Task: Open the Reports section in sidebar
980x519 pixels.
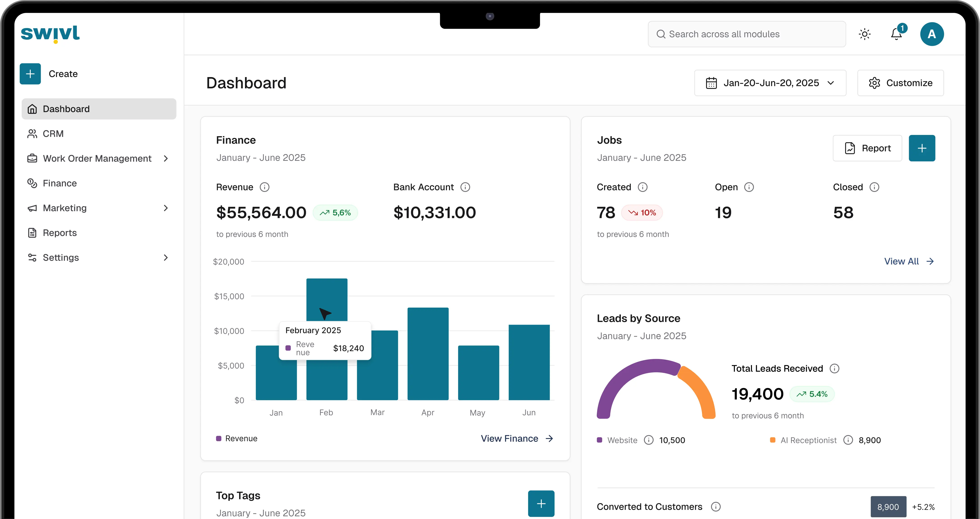Action: point(60,233)
